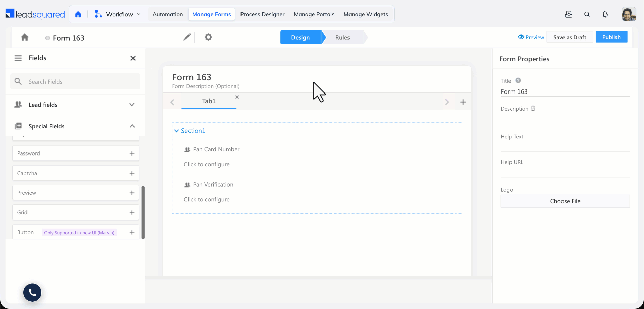Edit form name with pencil icon

187,37
